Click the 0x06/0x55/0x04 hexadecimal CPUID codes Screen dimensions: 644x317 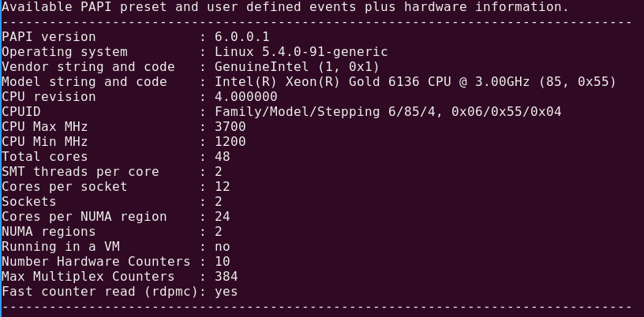(x=506, y=112)
